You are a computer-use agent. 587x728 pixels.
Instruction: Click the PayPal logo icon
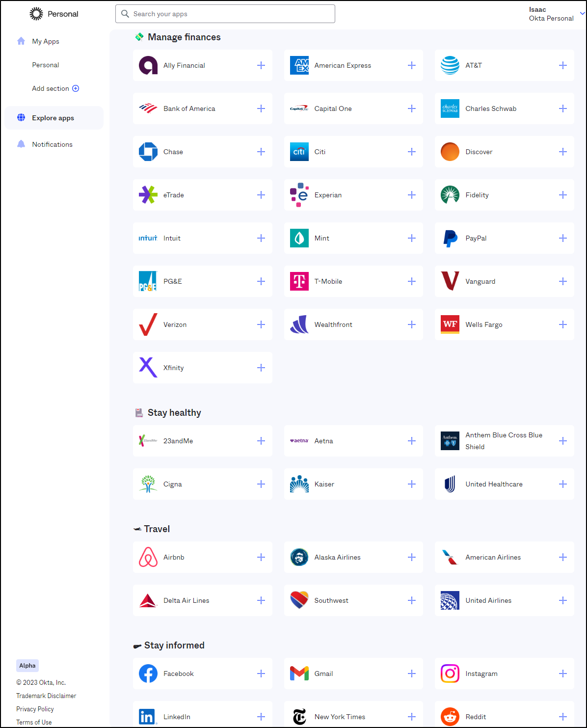[450, 238]
